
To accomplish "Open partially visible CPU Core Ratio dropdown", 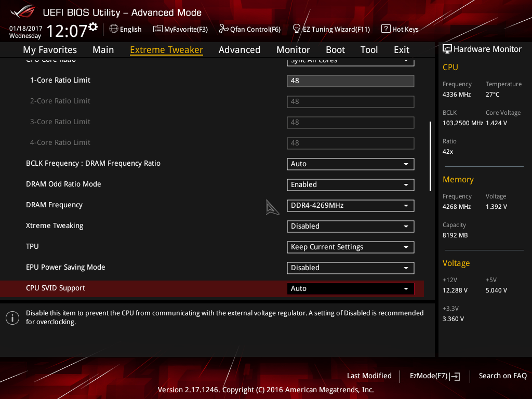I will tap(351, 62).
